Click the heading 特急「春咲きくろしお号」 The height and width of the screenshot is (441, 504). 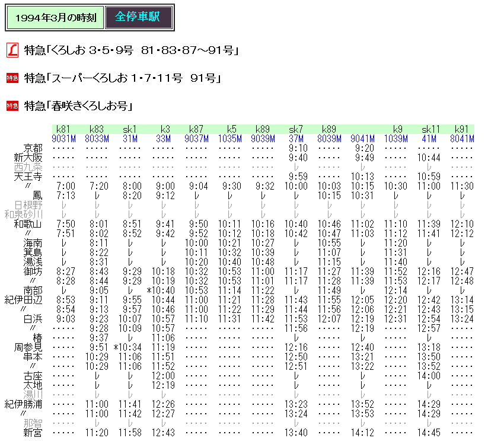78,106
